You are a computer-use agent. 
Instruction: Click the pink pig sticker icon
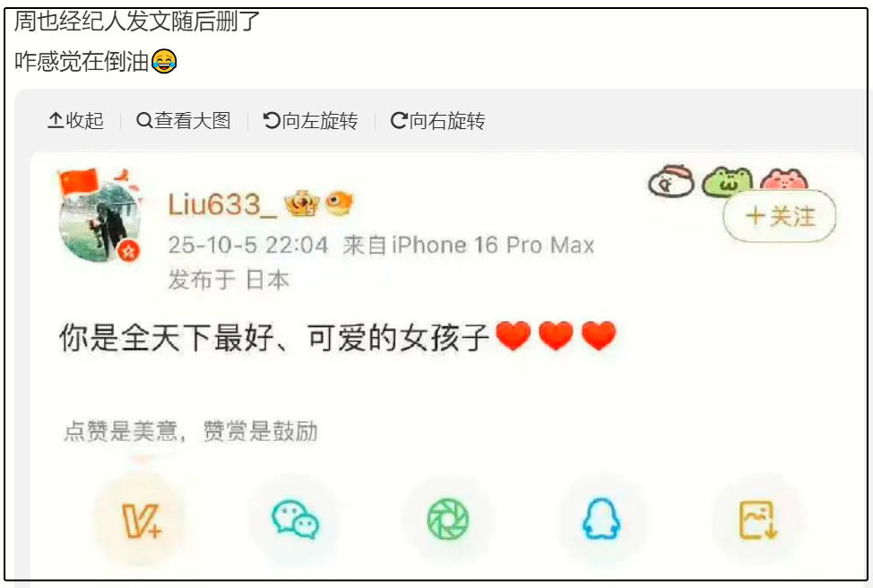coord(784,180)
